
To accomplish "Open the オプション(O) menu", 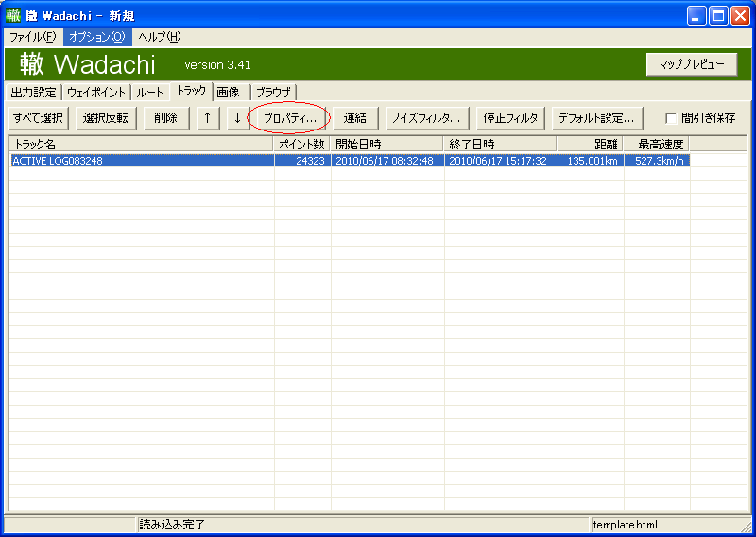I will 97,37.
